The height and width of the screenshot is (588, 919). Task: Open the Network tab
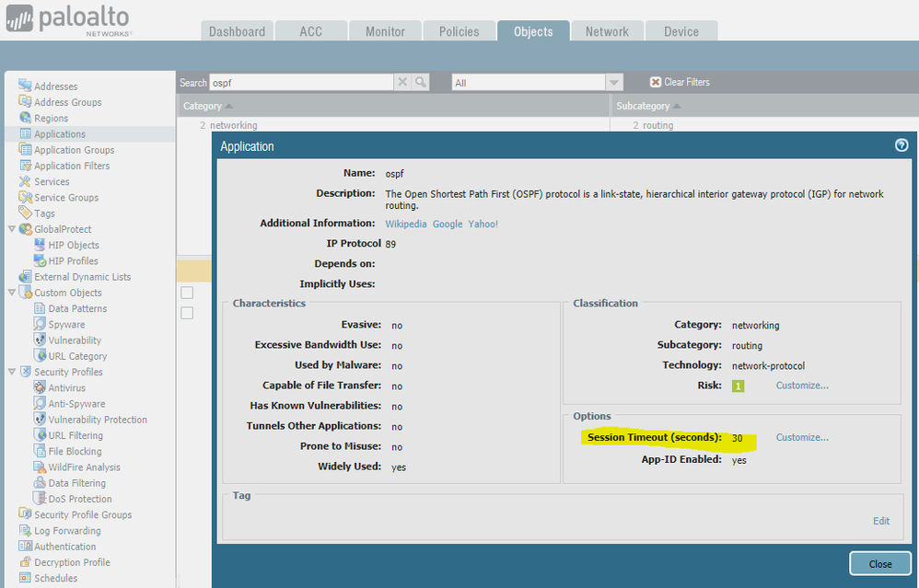607,31
